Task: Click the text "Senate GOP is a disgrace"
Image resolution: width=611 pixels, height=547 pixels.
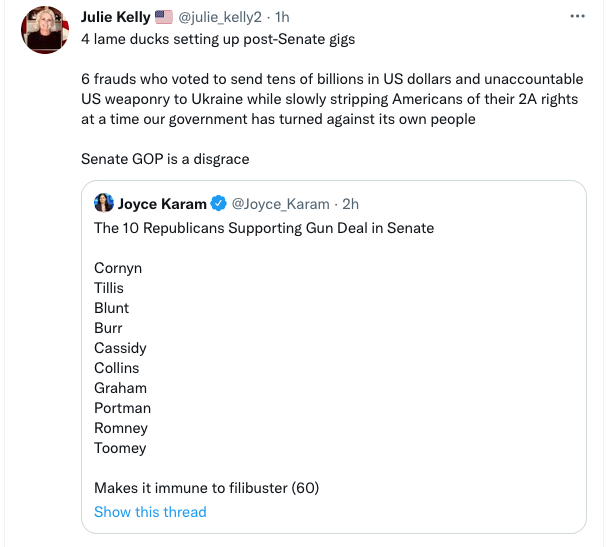Action: click(165, 159)
